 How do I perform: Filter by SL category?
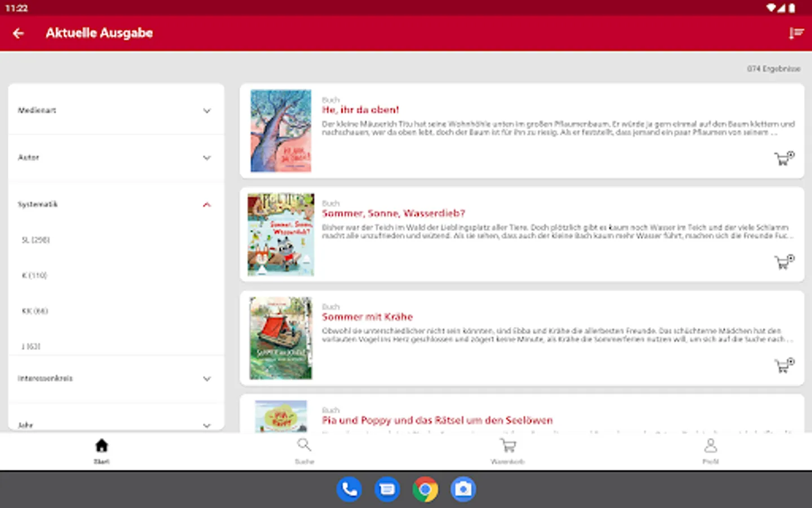click(x=36, y=240)
